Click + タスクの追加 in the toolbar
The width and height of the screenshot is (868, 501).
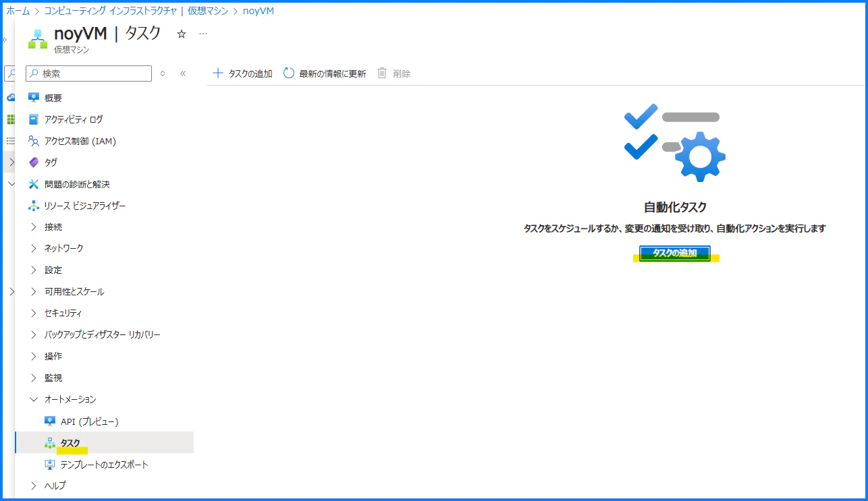pos(242,73)
